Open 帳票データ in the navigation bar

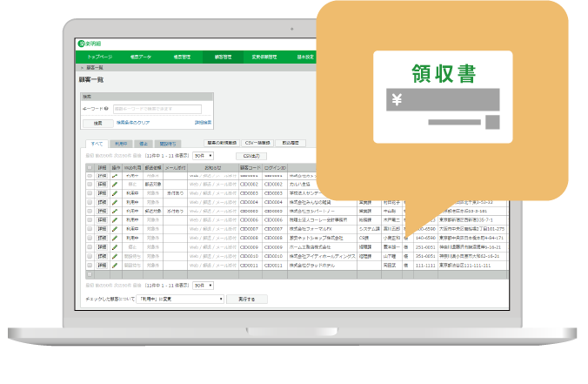click(141, 57)
